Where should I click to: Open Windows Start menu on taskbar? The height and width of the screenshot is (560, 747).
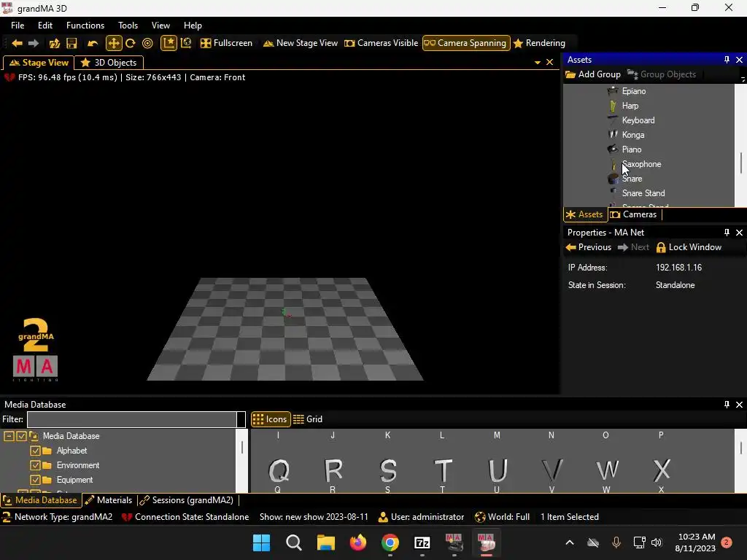(x=262, y=542)
